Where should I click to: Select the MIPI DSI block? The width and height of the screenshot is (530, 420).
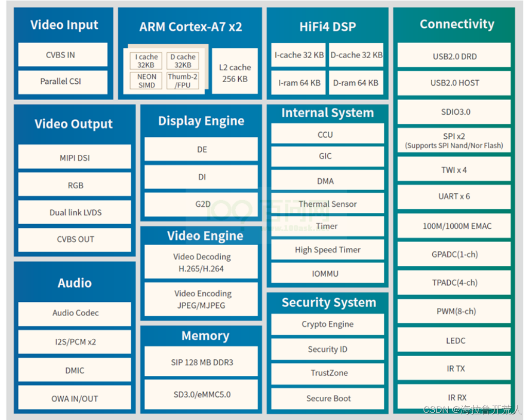75,157
